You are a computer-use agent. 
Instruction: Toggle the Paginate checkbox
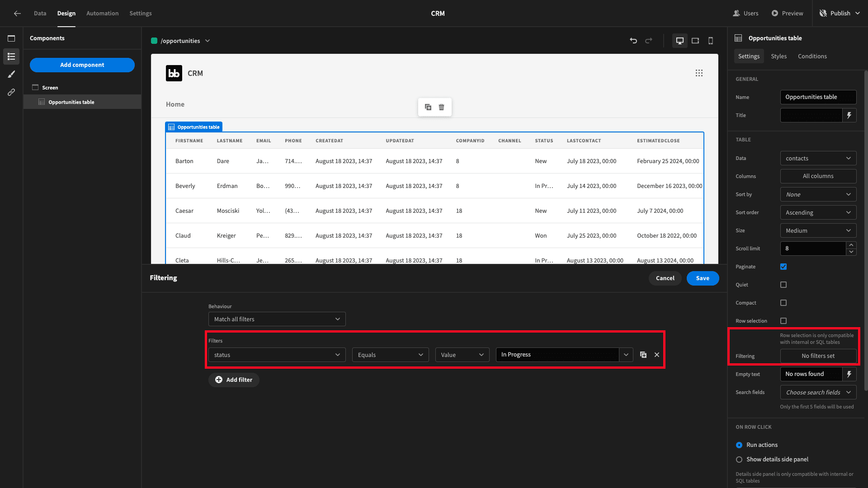[783, 267]
